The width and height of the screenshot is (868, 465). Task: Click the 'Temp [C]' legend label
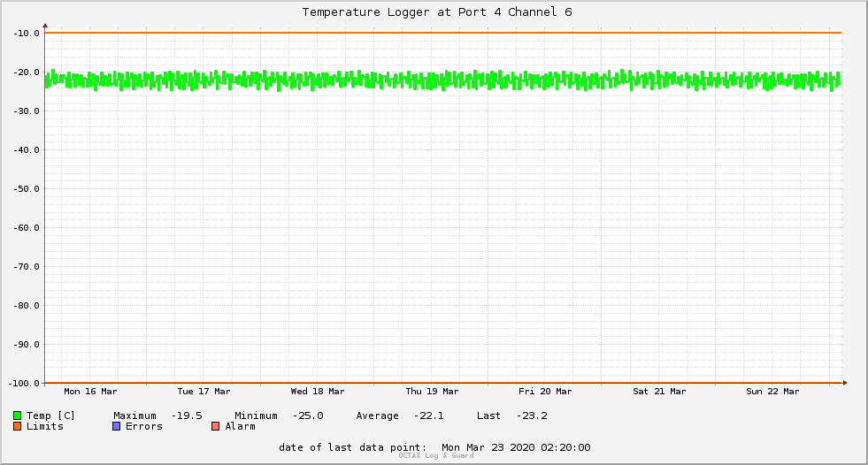click(x=50, y=415)
